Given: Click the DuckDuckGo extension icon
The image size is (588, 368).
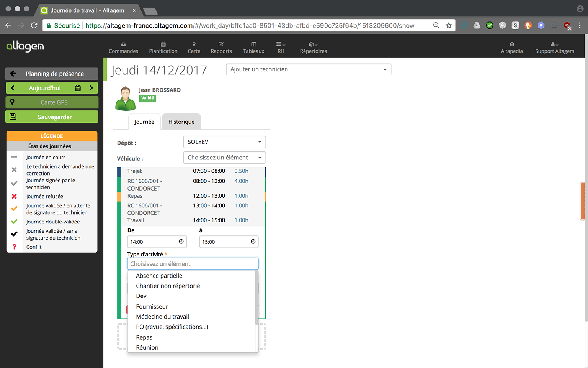Looking at the screenshot, I should pyautogui.click(x=528, y=25).
